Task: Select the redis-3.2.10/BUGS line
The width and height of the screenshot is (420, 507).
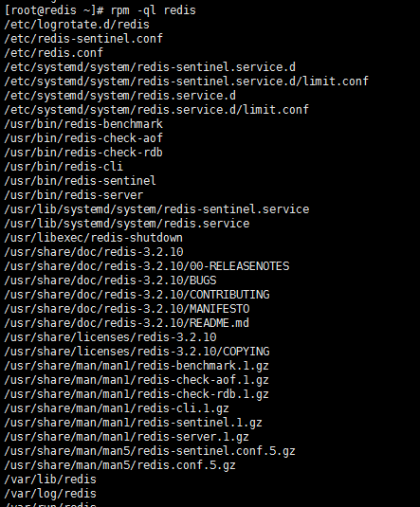Action: tap(110, 281)
